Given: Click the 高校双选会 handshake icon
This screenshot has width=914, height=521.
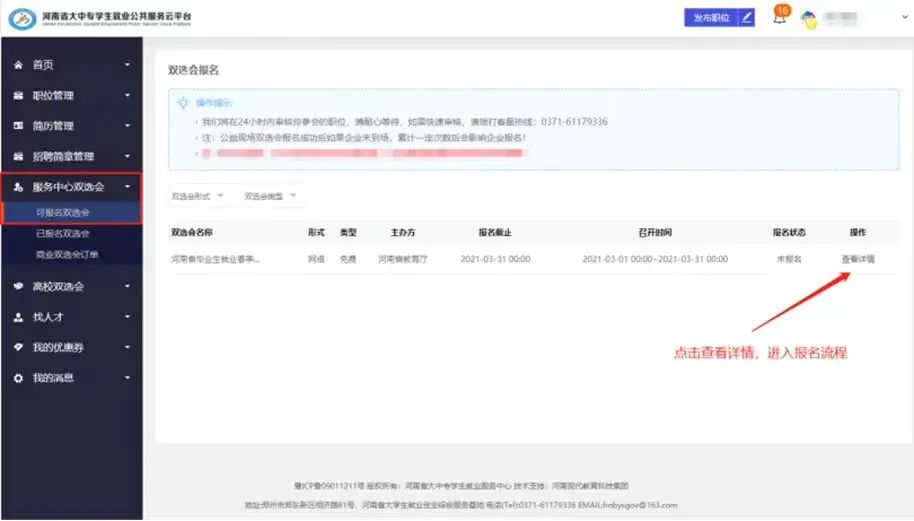Looking at the screenshot, I should [x=18, y=286].
